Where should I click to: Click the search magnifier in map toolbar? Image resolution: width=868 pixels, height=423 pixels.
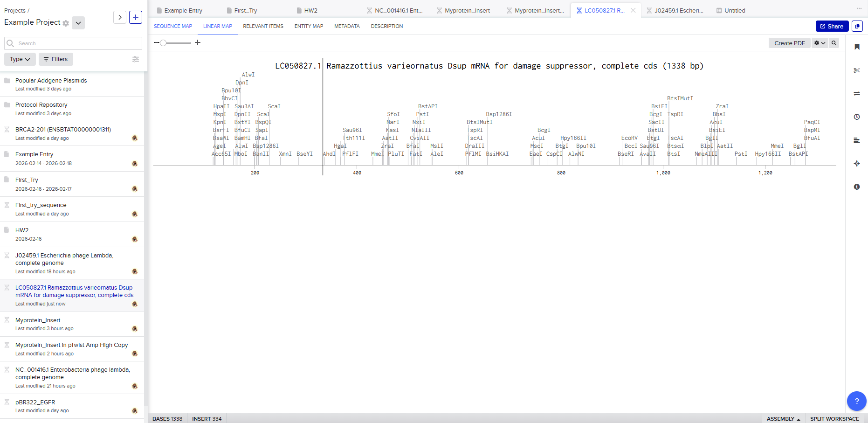click(x=834, y=43)
